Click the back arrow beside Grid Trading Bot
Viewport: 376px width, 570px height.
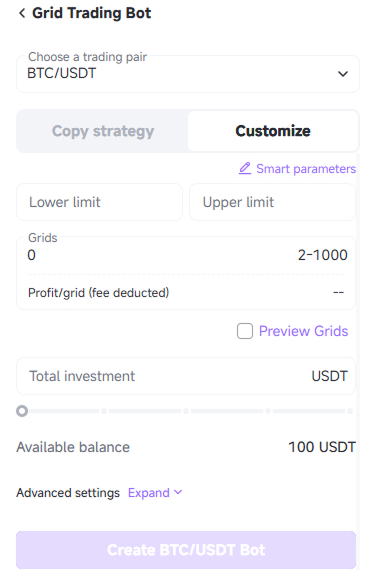(x=22, y=13)
